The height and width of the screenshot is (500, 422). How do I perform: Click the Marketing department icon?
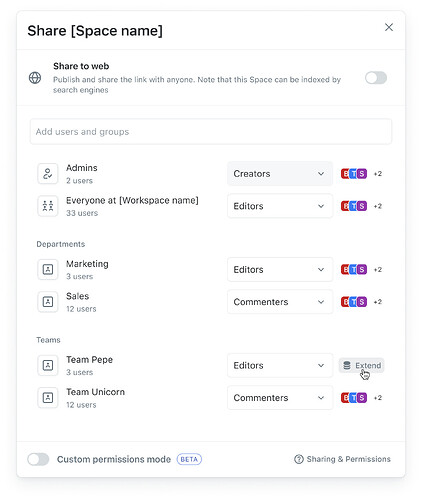point(48,269)
